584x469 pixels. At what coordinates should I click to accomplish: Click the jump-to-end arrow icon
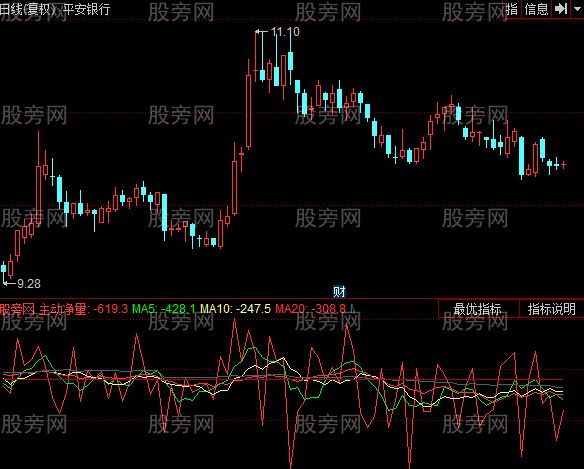tap(561, 9)
